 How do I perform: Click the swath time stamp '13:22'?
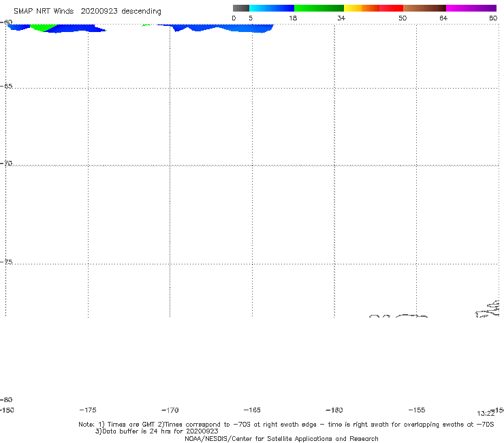coord(486,414)
